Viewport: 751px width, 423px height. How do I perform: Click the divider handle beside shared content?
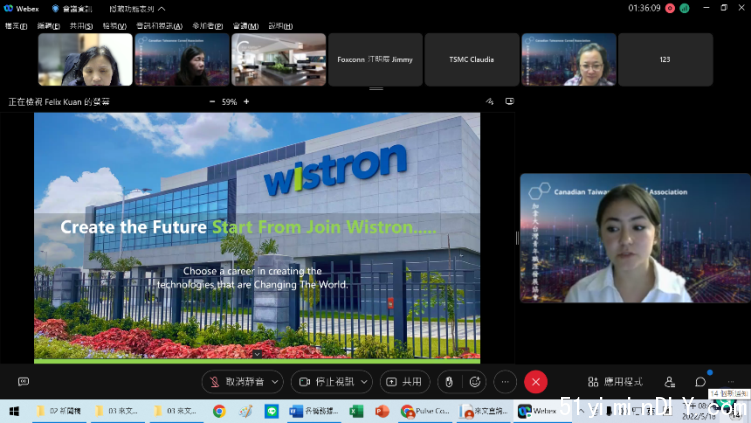click(x=517, y=238)
